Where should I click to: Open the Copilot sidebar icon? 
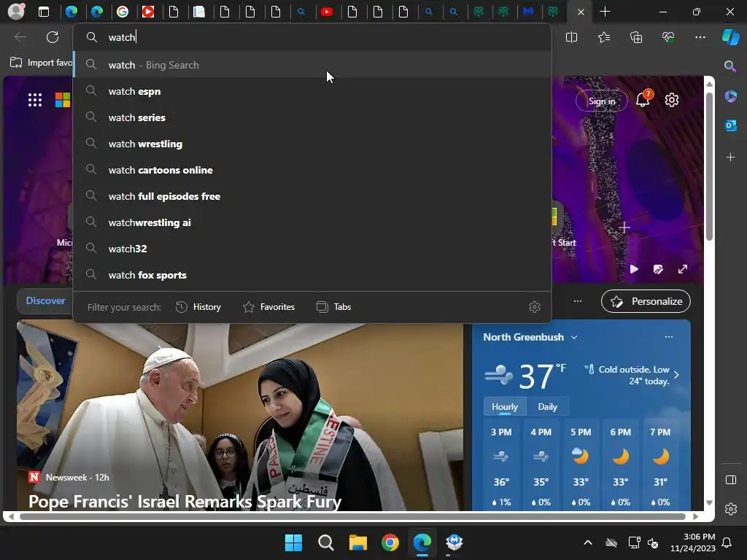(731, 37)
